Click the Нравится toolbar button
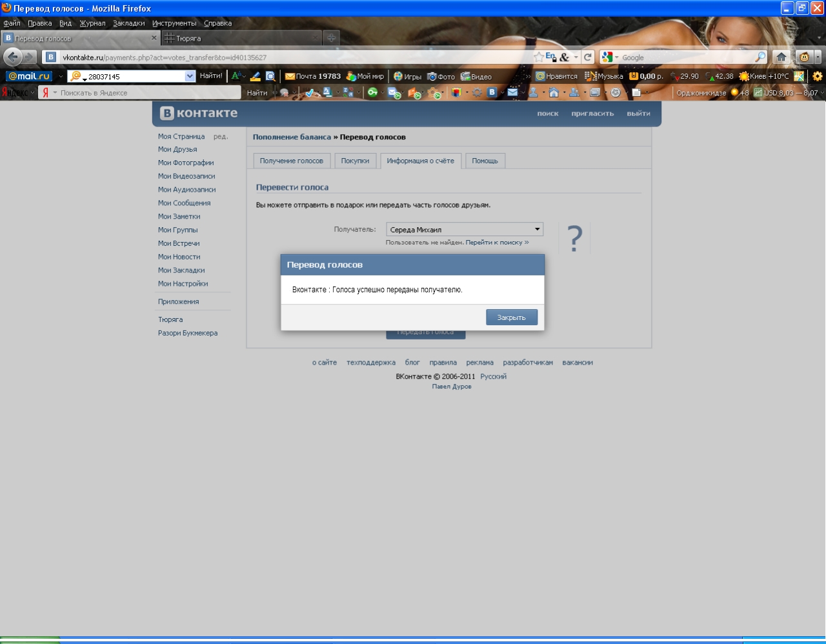Screen dimensions: 826x644 556,76
